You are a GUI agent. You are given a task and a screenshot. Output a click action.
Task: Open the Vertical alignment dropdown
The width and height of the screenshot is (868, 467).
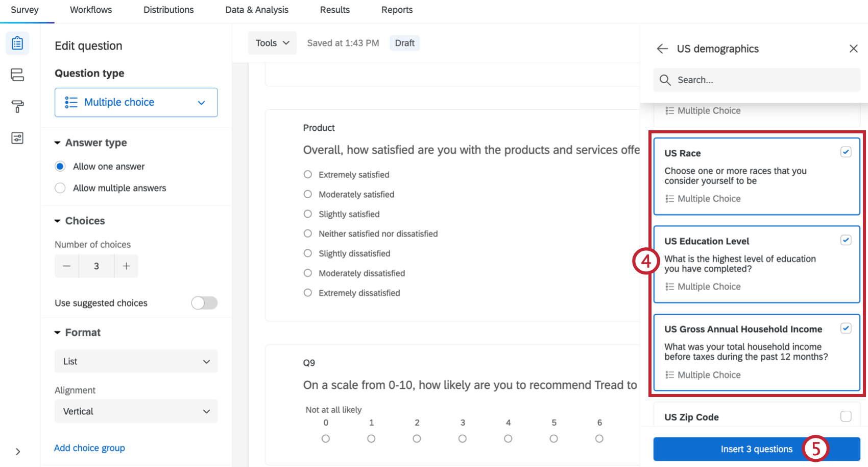pos(136,411)
